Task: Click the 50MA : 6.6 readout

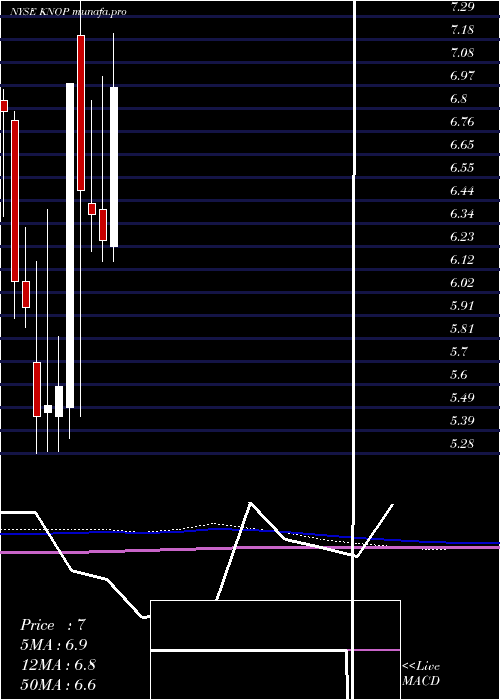Action: tap(58, 685)
